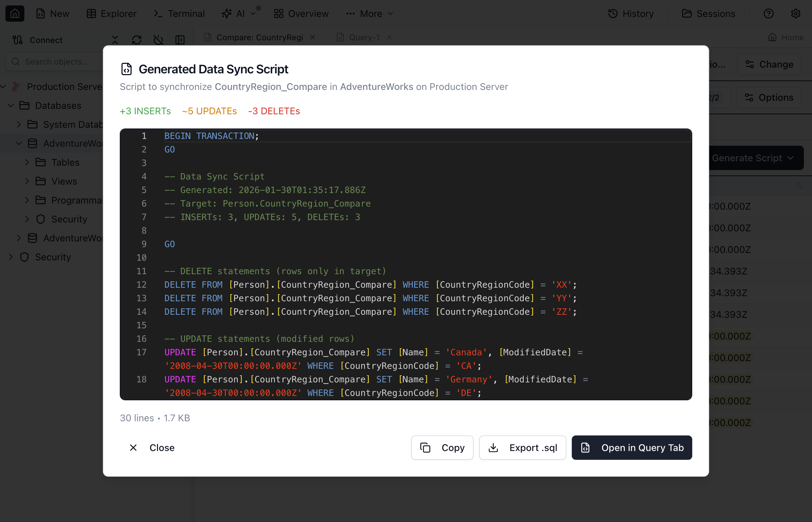Open application Settings gear
Image resolution: width=812 pixels, height=522 pixels.
point(796,14)
